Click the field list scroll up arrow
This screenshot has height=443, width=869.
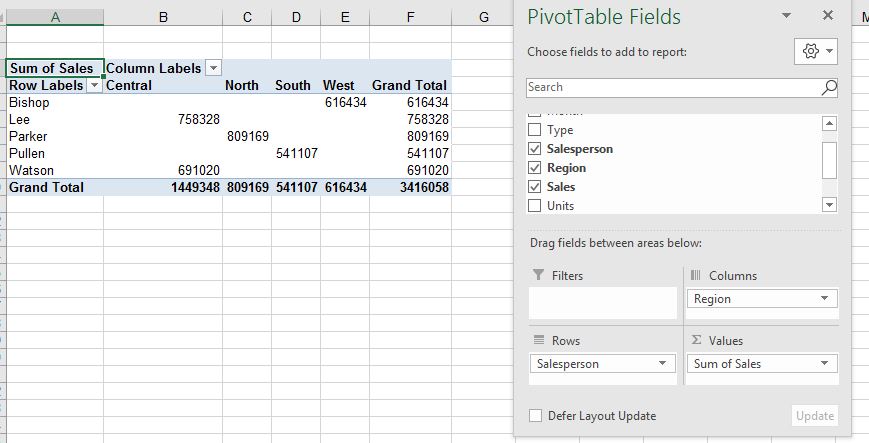829,124
